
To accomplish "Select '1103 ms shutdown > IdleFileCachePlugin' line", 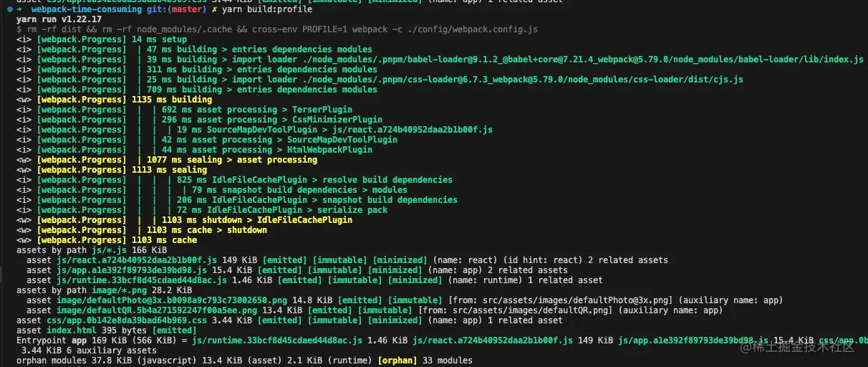I will [257, 220].
